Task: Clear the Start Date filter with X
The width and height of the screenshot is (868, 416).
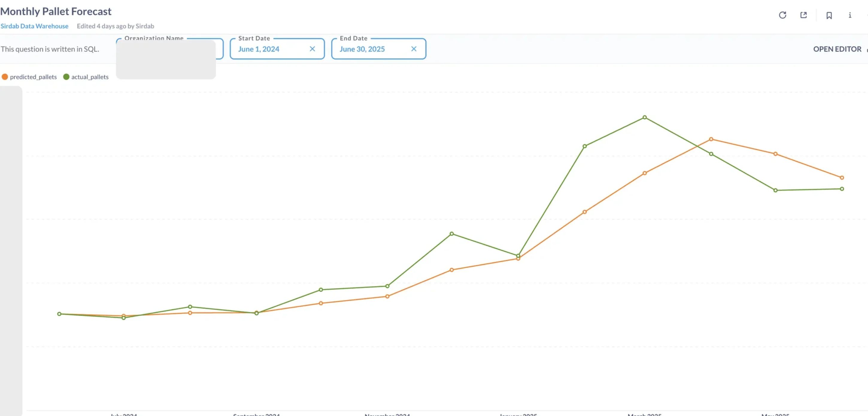Action: point(312,49)
